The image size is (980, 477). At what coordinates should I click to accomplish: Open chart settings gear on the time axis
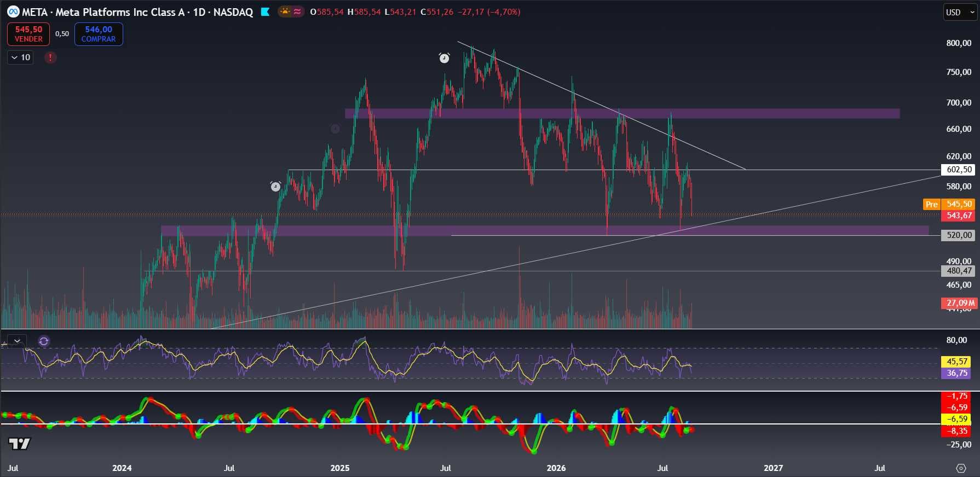[x=961, y=468]
